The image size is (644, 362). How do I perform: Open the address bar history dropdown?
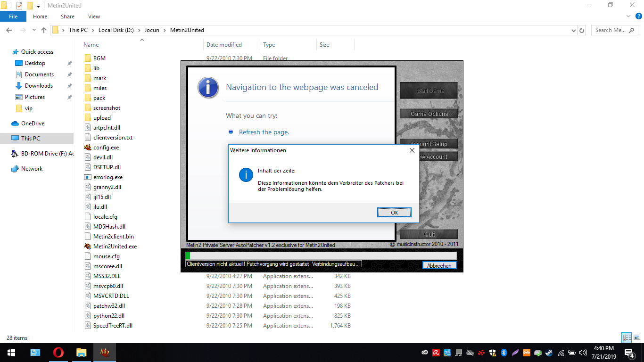(573, 30)
